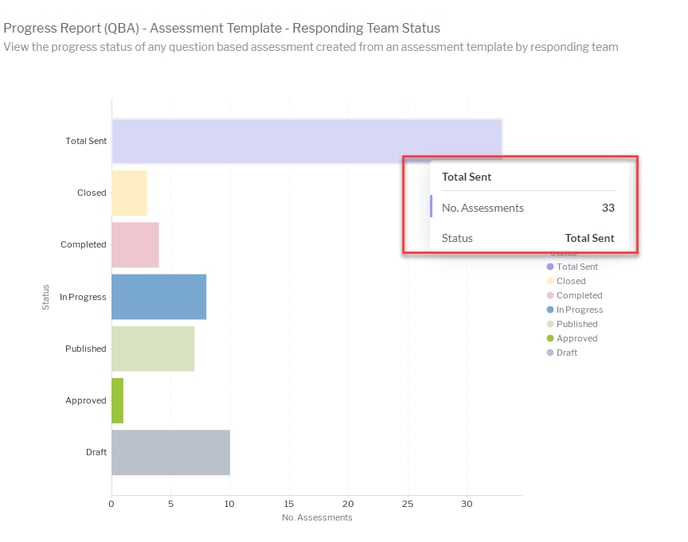This screenshot has height=542, width=688.
Task: Click the value 33 in the tooltip
Action: click(607, 208)
